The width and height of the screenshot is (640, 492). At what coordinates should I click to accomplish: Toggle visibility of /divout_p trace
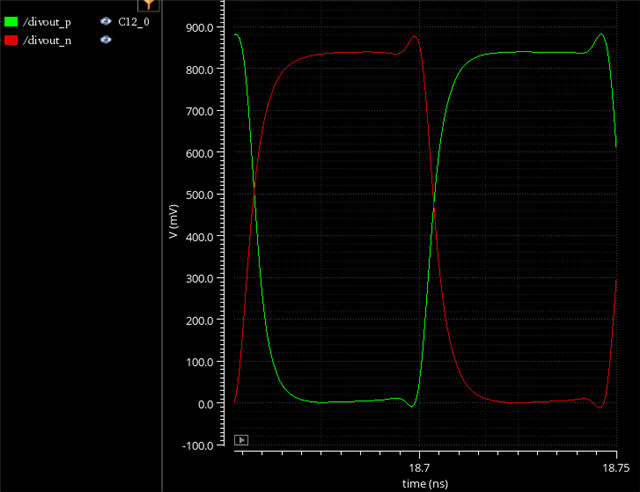coord(106,21)
